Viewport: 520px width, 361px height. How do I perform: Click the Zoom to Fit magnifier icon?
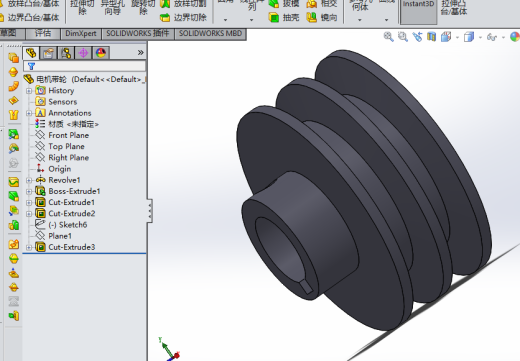click(x=388, y=37)
